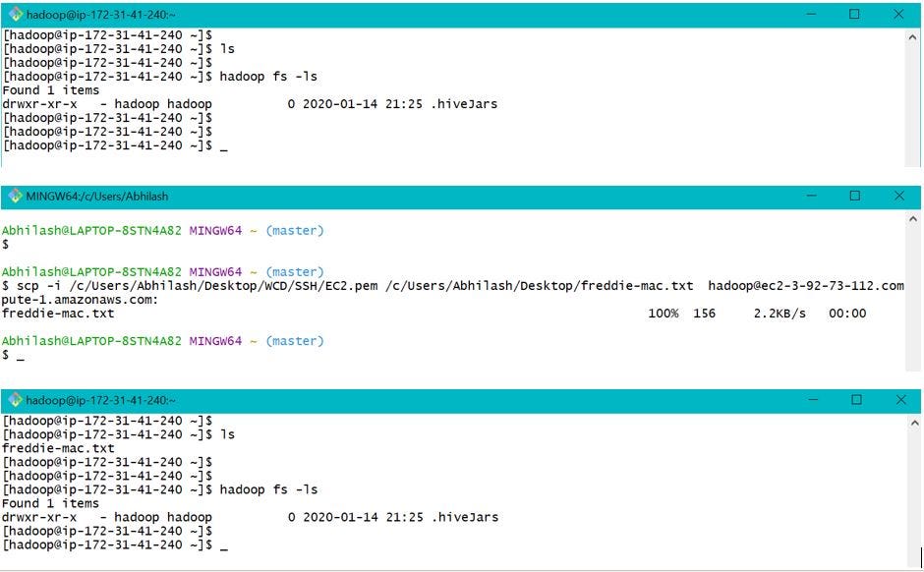Click 21:25 time in bottom hadoop terminal
This screenshot has height=572, width=924.
pyautogui.click(x=404, y=517)
